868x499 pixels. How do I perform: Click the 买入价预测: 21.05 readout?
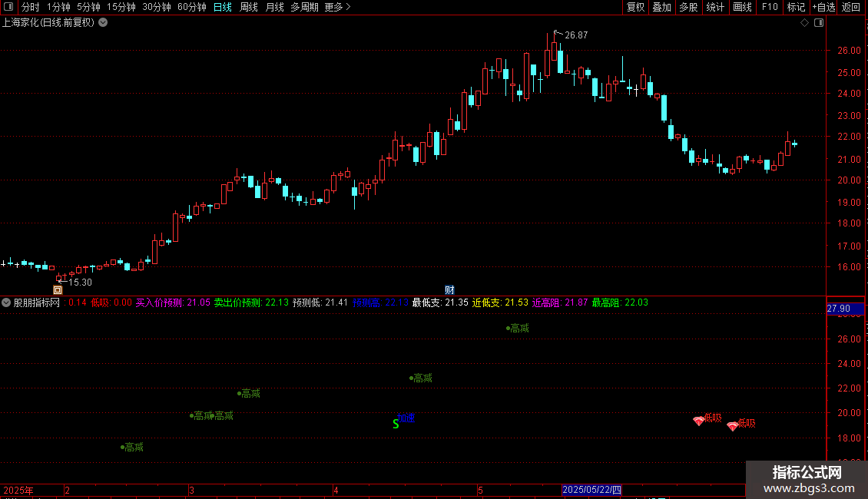coord(173,302)
